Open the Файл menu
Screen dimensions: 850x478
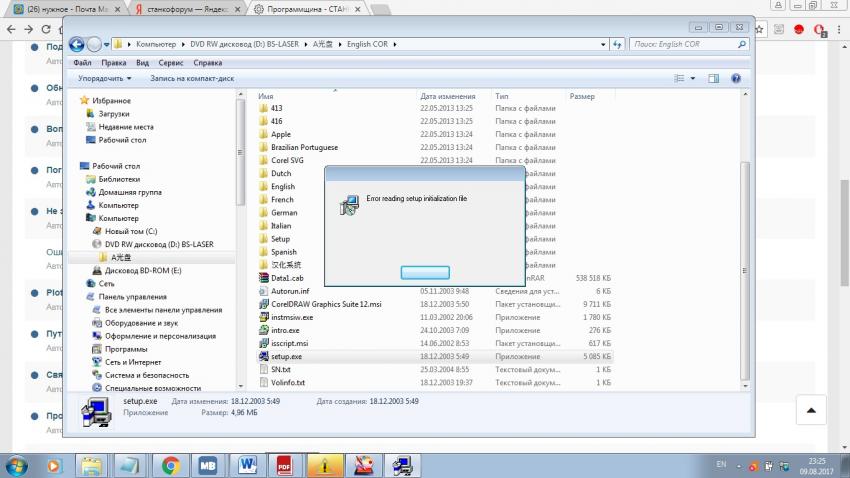point(82,62)
